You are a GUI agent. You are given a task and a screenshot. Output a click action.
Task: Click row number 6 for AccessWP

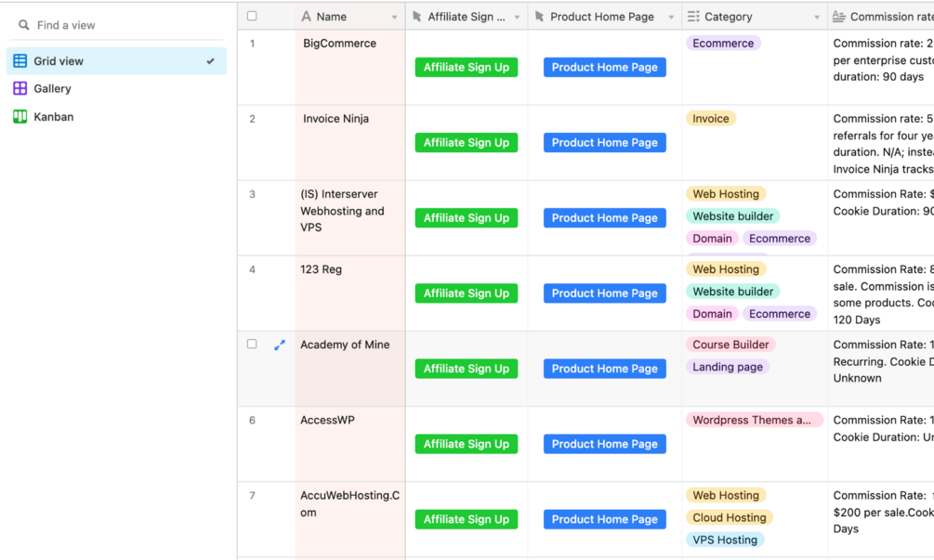[253, 420]
